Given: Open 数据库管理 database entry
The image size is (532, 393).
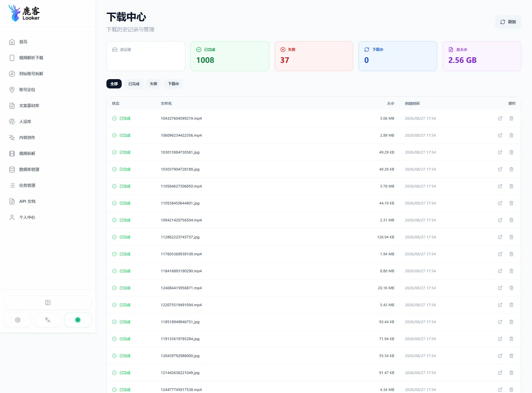Looking at the screenshot, I should [48, 170].
